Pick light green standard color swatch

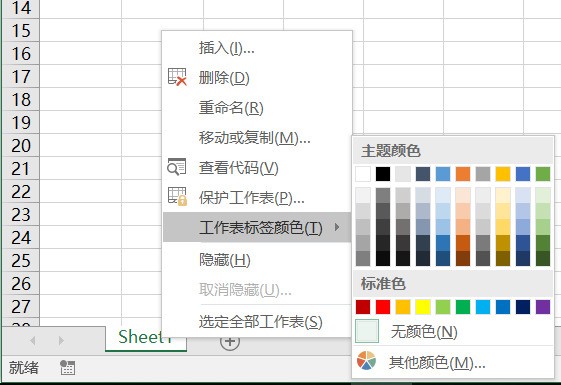[x=443, y=307]
